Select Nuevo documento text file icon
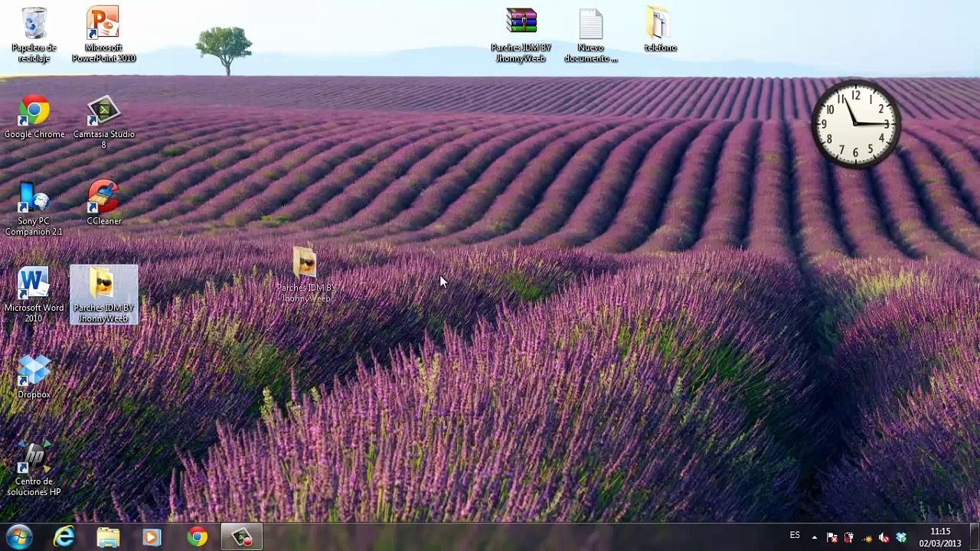Screen dimensions: 980x551 591,34
